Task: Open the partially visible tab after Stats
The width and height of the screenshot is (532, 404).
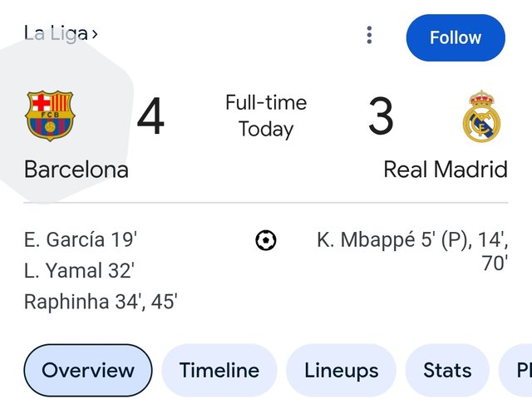Action: click(515, 370)
